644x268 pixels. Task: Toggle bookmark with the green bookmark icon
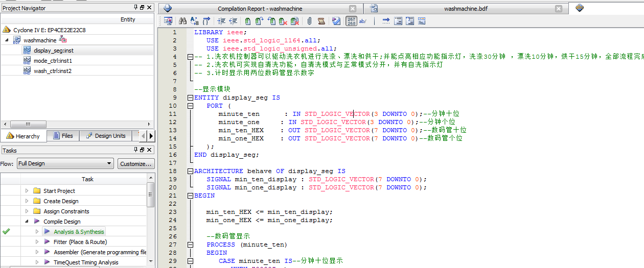247,21
